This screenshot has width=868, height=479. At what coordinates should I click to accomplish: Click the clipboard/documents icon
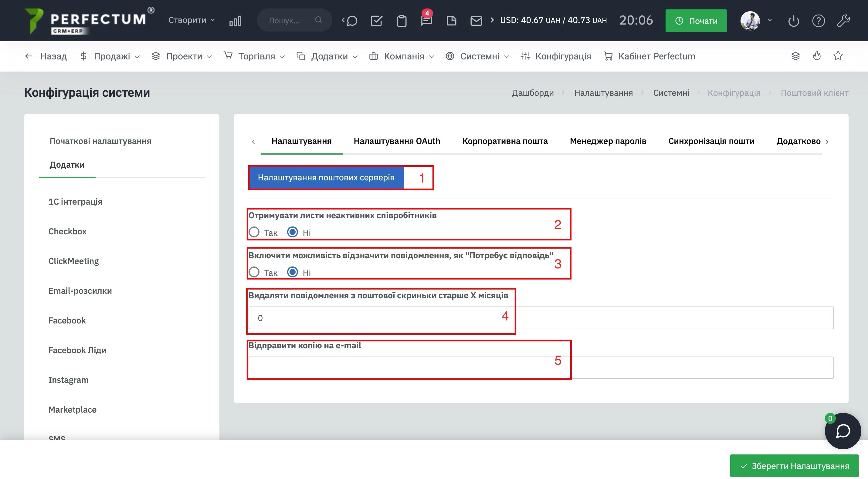pyautogui.click(x=401, y=20)
